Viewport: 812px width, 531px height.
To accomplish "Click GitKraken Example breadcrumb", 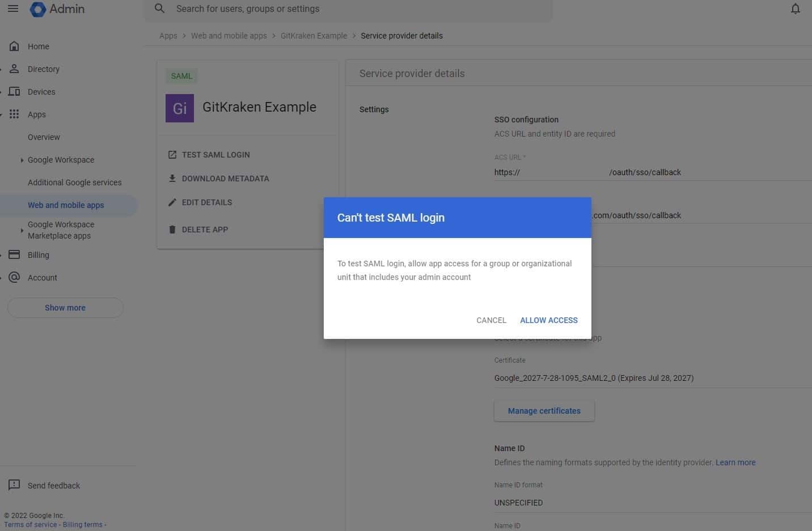I will click(x=314, y=36).
